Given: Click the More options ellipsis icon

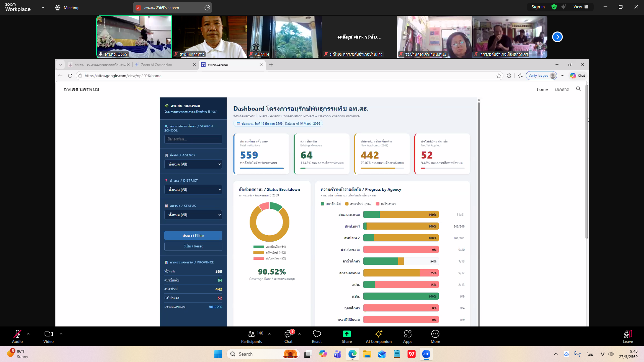Looking at the screenshot, I should click(x=435, y=334).
